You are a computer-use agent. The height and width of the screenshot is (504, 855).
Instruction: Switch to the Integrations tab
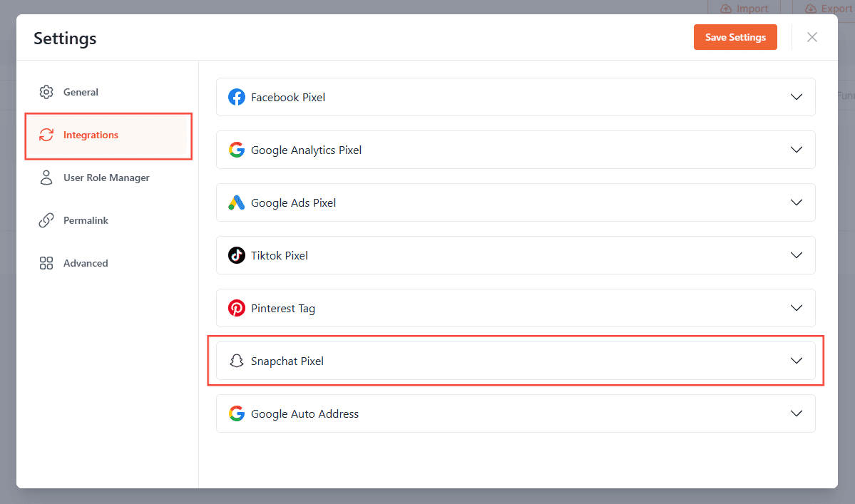tap(91, 135)
